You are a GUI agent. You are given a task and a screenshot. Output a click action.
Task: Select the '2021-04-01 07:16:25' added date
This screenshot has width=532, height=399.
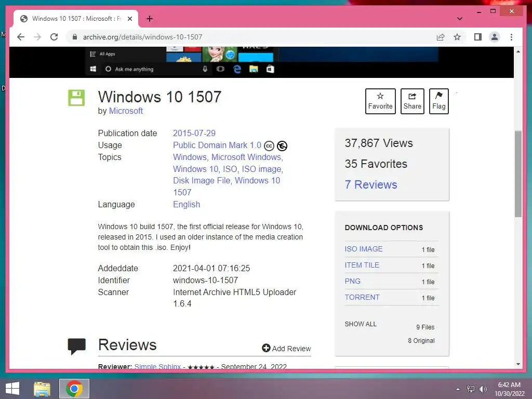211,269
